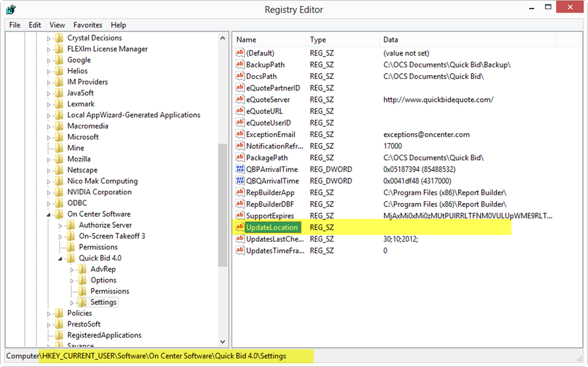The image size is (588, 367).
Task: Select the Permissions key under Quick Bid 4.0
Action: [110, 291]
